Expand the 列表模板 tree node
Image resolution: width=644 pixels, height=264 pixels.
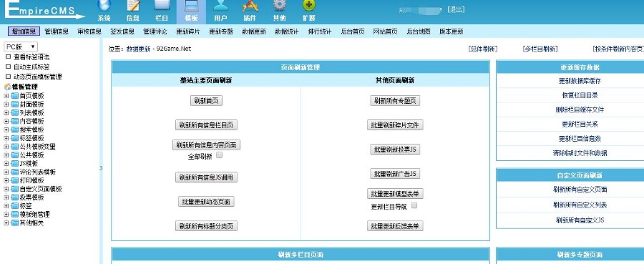(6, 112)
